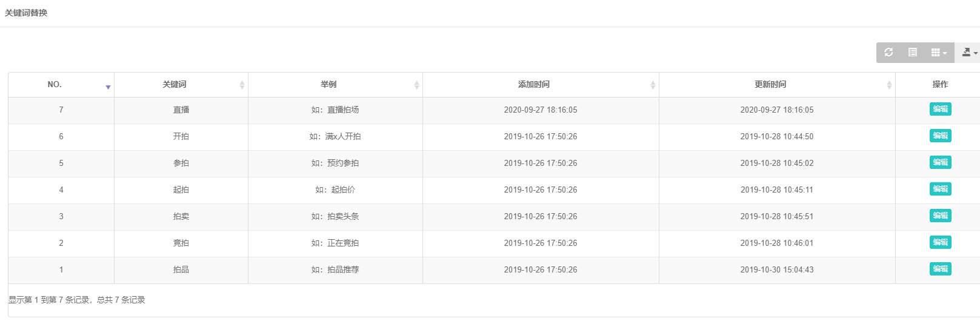
Task: Click 编辑 button for 开拍 row
Action: (940, 136)
